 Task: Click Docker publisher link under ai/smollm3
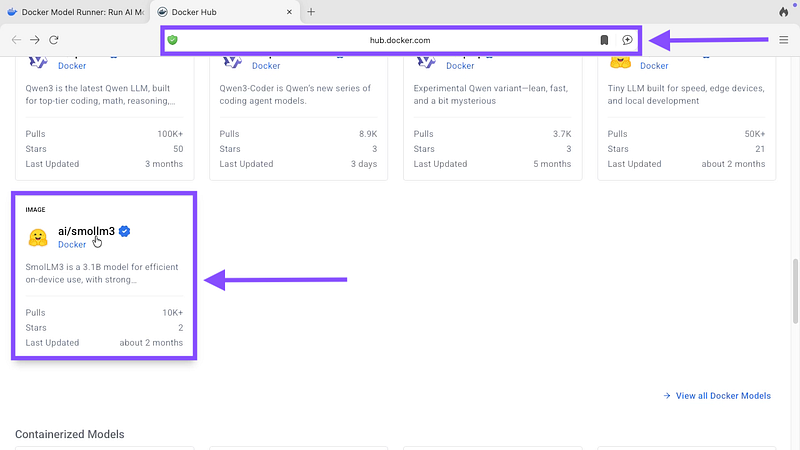tap(72, 245)
